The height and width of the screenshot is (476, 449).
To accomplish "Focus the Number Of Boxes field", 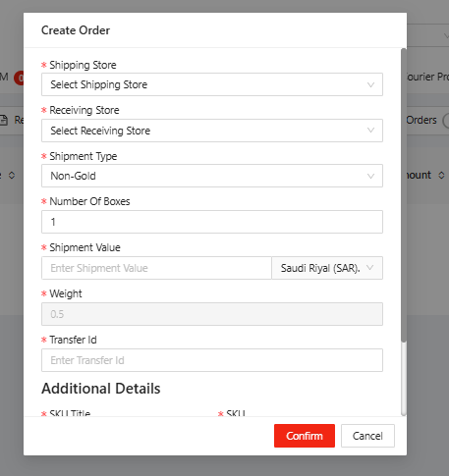I will click(212, 222).
